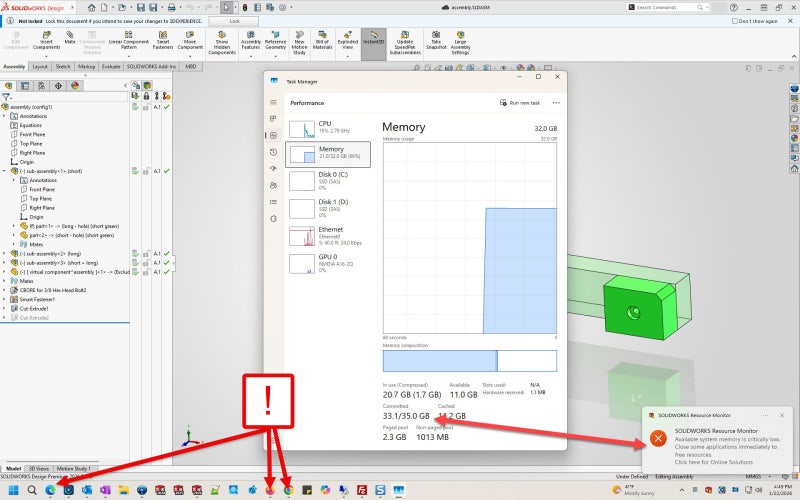
Task: Expand the Insert Components dropdown arrow
Action: pyautogui.click(x=46, y=55)
